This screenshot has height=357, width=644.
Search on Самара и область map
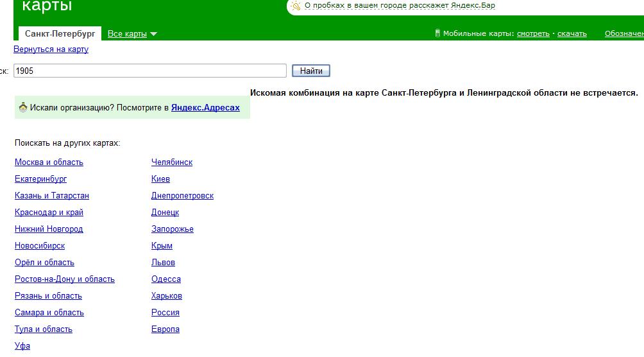click(49, 313)
